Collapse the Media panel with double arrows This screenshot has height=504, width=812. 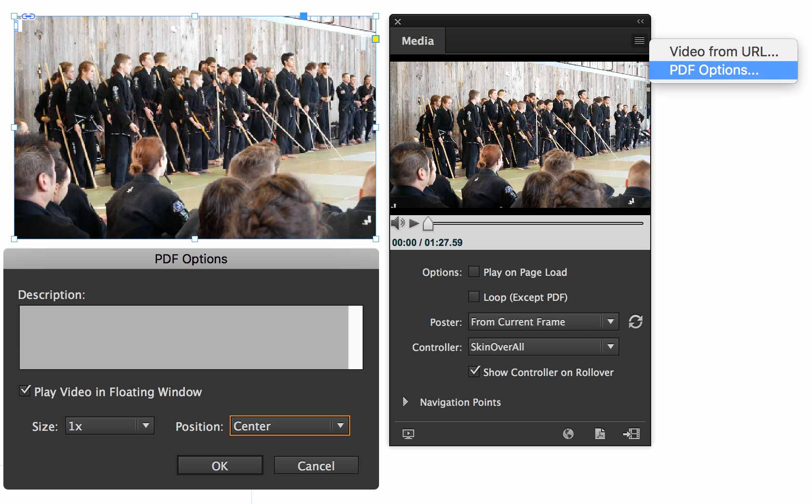point(640,21)
